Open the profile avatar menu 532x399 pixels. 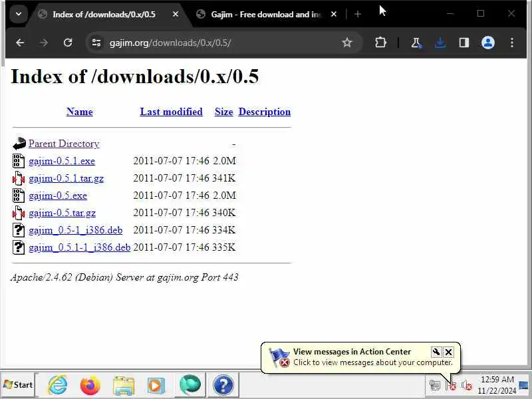click(x=488, y=43)
